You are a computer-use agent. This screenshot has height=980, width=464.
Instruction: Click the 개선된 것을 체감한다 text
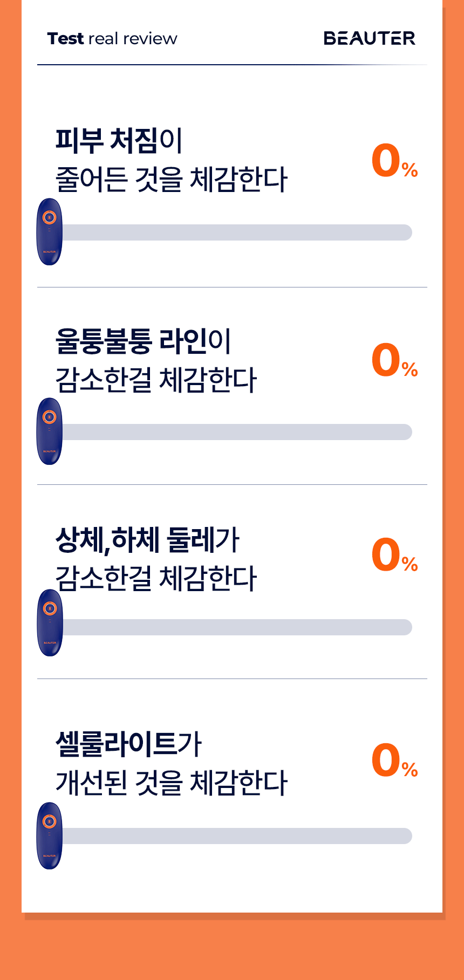coord(172,783)
